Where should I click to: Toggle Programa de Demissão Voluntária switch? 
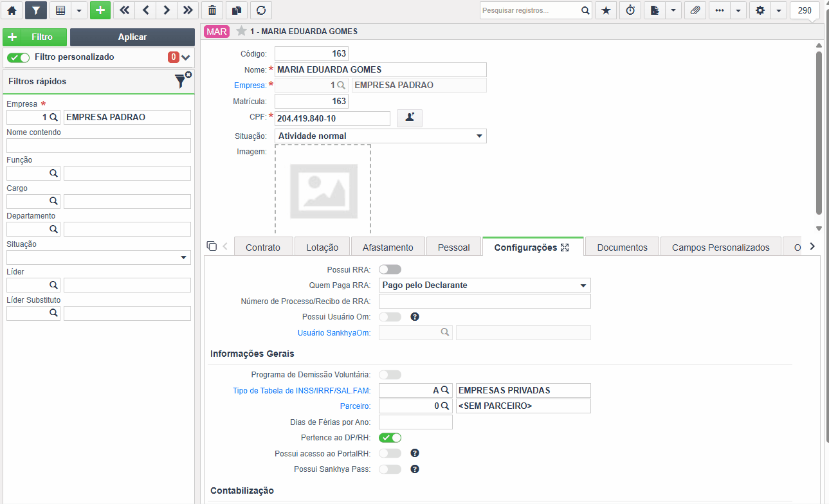[390, 374]
